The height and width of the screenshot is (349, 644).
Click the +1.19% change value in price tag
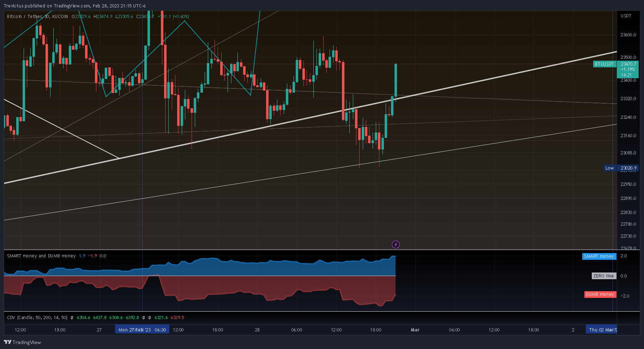tap(628, 69)
